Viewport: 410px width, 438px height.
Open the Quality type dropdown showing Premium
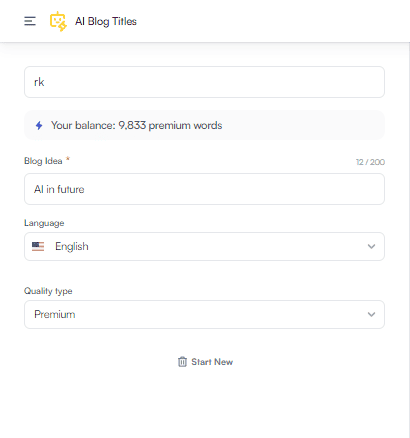(204, 314)
